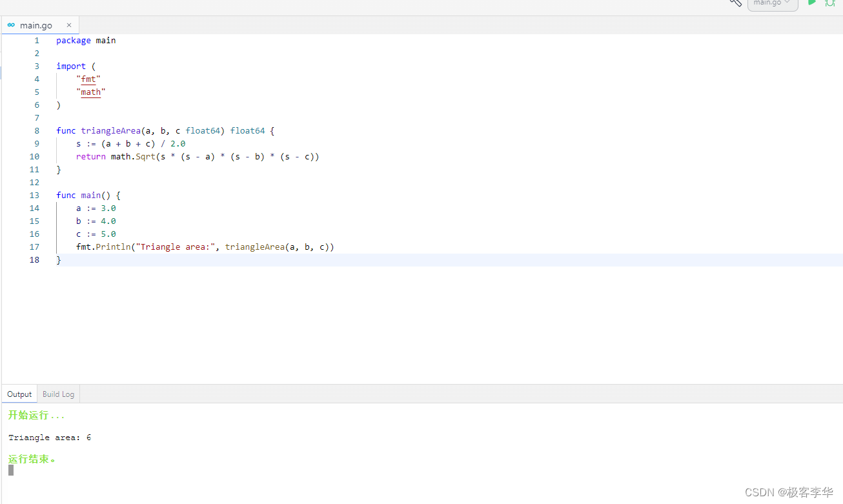Click the "c := 5.0" line
The height and width of the screenshot is (504, 843).
click(96, 234)
